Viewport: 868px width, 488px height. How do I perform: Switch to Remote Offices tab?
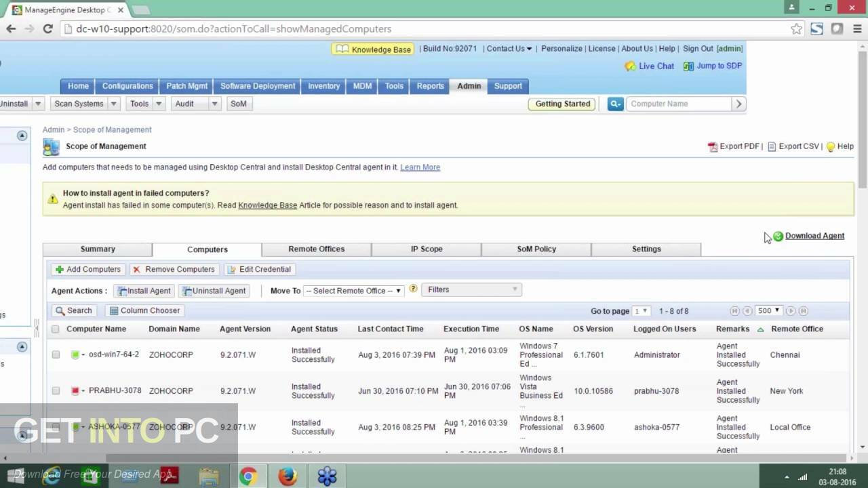coord(316,249)
